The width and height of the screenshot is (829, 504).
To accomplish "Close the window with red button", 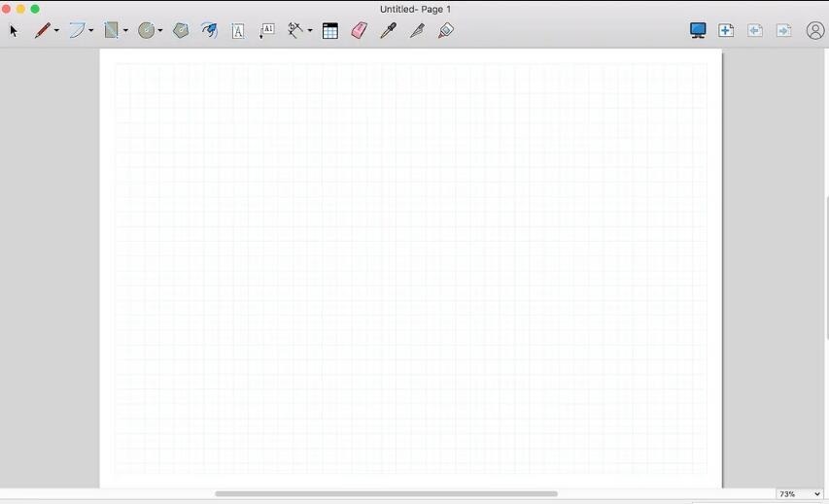I will coord(6,9).
